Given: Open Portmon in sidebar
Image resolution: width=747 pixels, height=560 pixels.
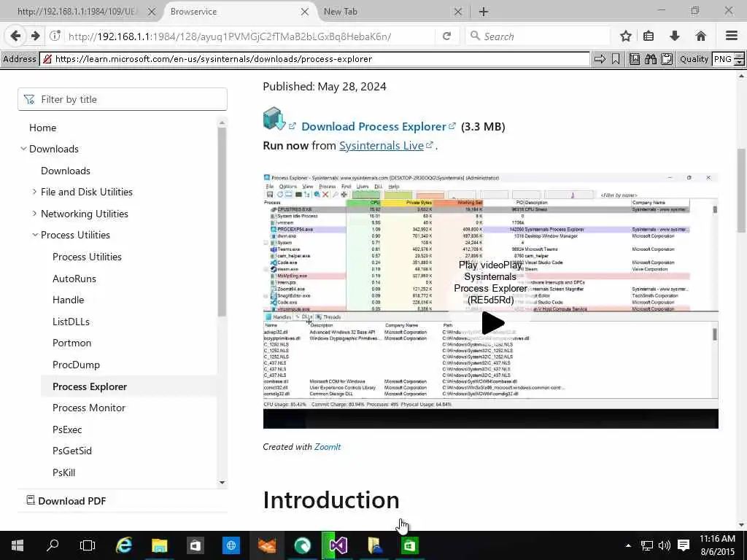Looking at the screenshot, I should (71, 343).
